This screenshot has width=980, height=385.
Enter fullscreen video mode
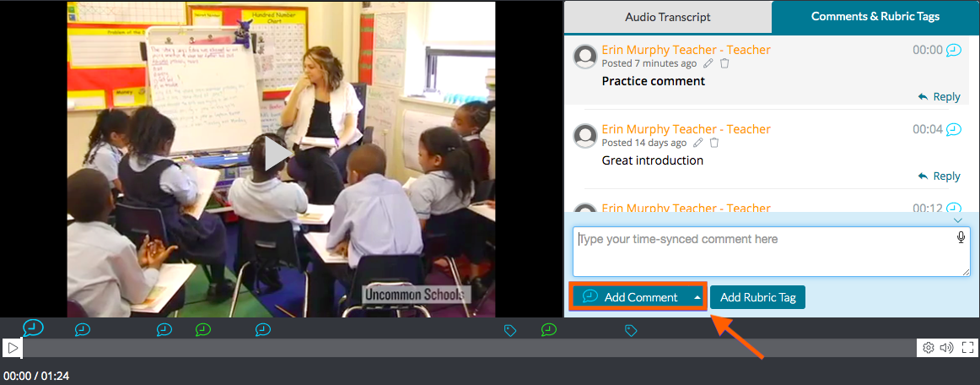click(x=967, y=347)
